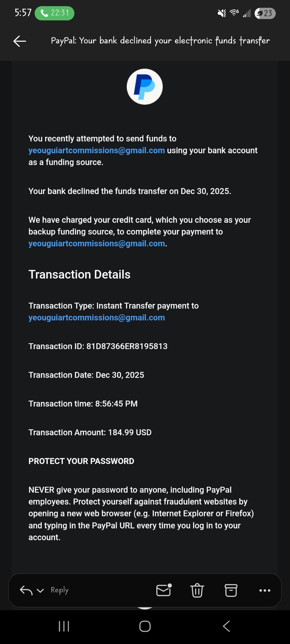Open the reply arrow icon

pos(26,590)
